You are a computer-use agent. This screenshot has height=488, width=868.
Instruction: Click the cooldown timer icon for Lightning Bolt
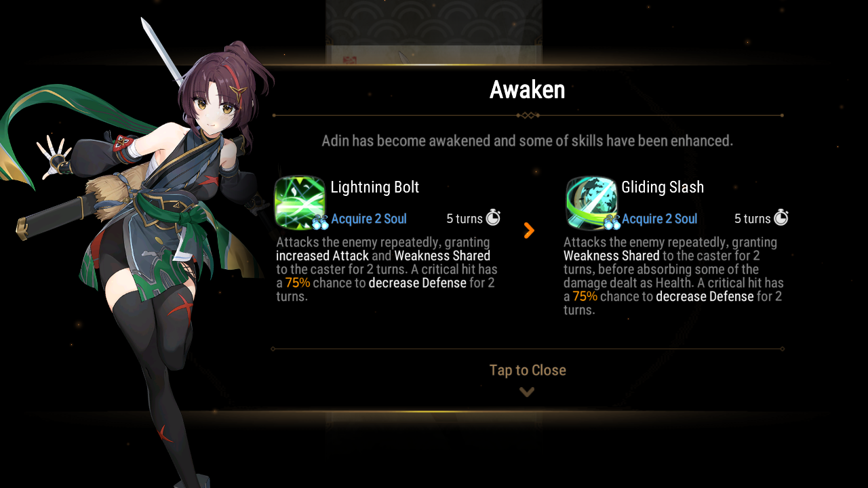493,218
